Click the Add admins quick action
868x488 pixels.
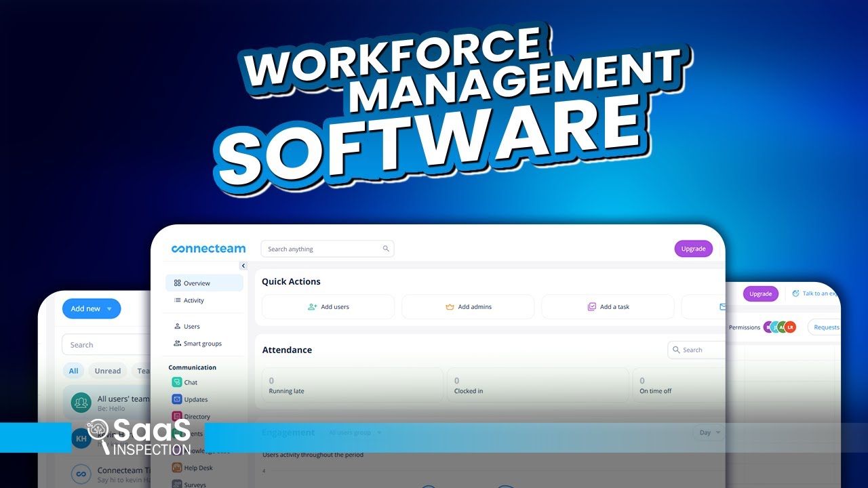click(x=468, y=307)
